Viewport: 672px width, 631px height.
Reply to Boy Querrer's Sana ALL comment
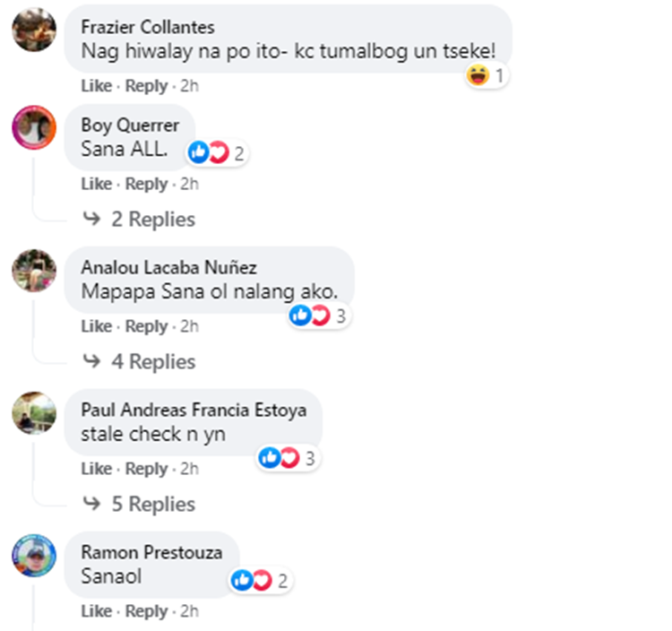click(146, 185)
